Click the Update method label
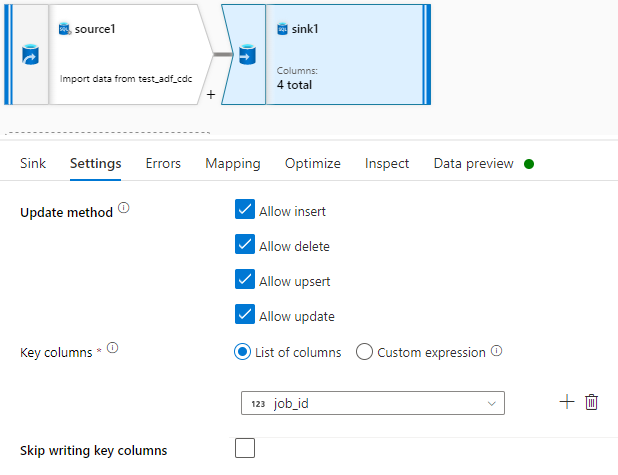 [x=67, y=212]
